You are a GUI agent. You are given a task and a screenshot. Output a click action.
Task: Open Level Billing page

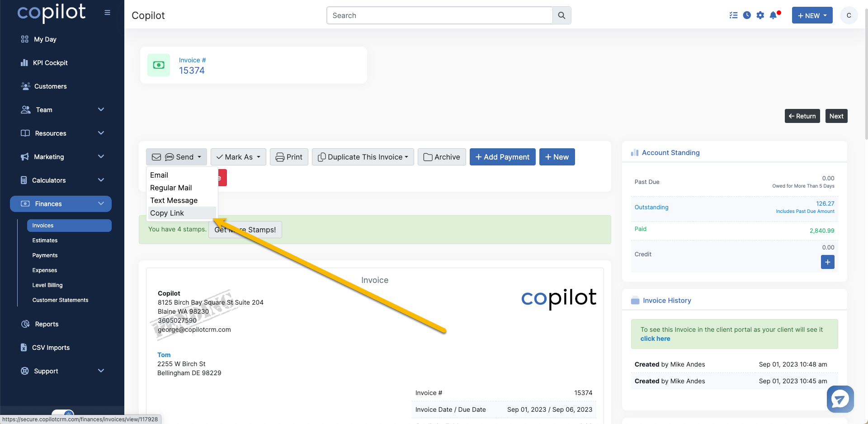[x=47, y=285]
